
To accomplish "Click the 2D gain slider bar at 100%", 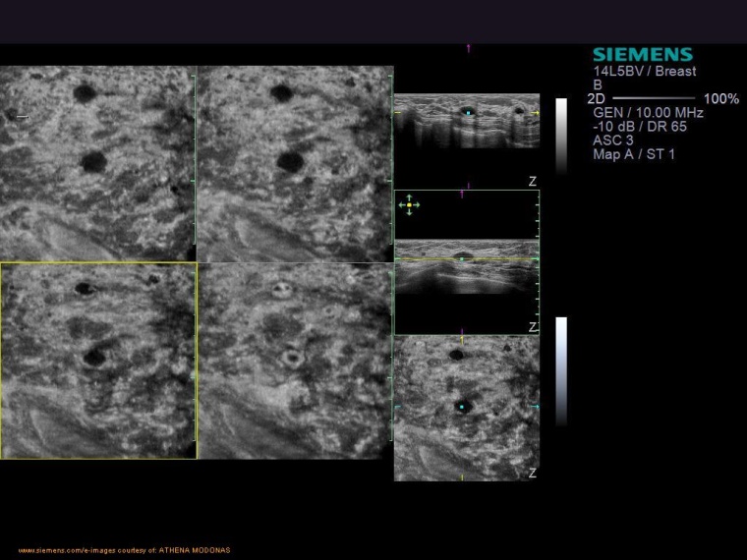I will (654, 99).
